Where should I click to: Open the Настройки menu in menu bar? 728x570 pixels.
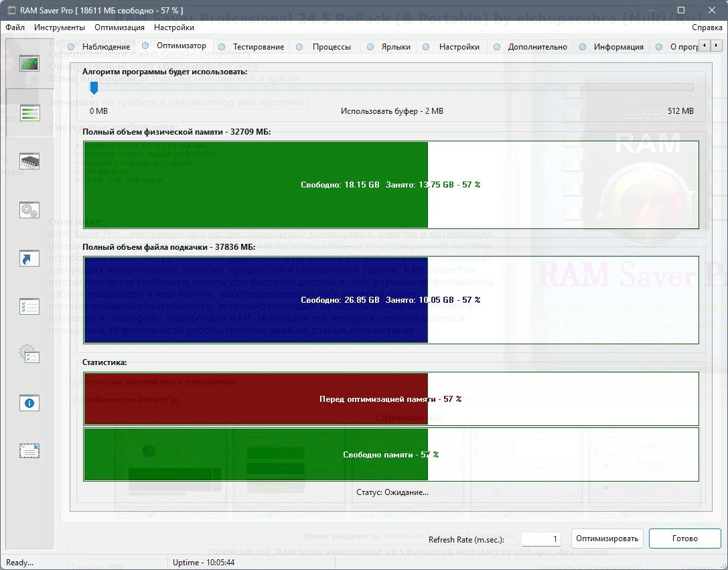pyautogui.click(x=174, y=27)
